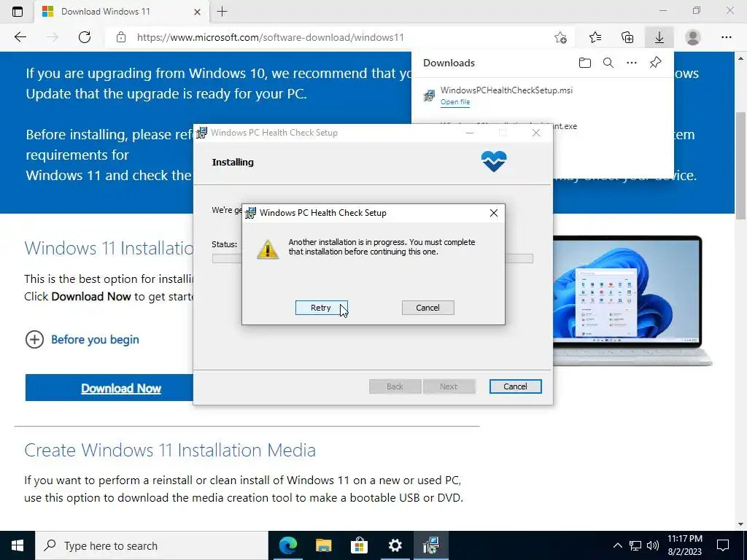Open the network icon in system tray
The width and height of the screenshot is (747, 560).
pos(635,545)
